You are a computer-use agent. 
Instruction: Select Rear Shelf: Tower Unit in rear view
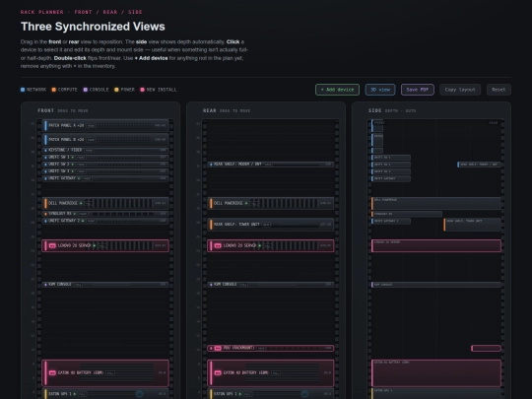270,225
